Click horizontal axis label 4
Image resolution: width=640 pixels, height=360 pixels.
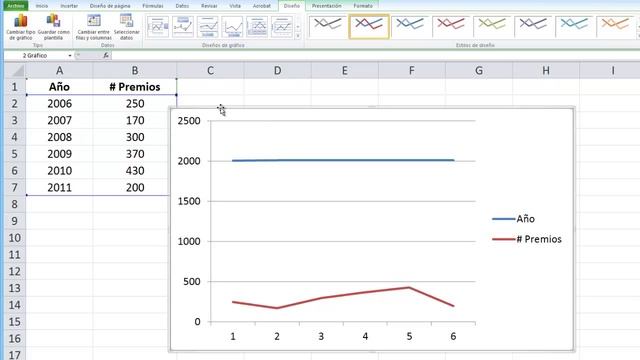365,336
